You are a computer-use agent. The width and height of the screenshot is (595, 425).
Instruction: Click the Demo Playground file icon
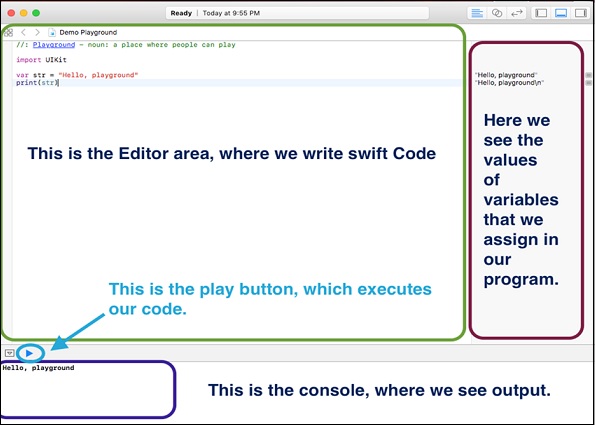(52, 33)
